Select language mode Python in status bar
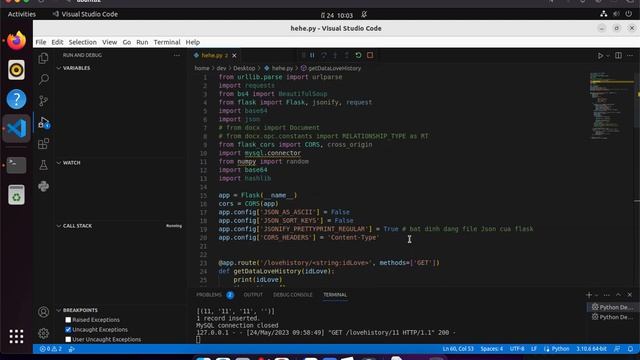 pos(560,349)
